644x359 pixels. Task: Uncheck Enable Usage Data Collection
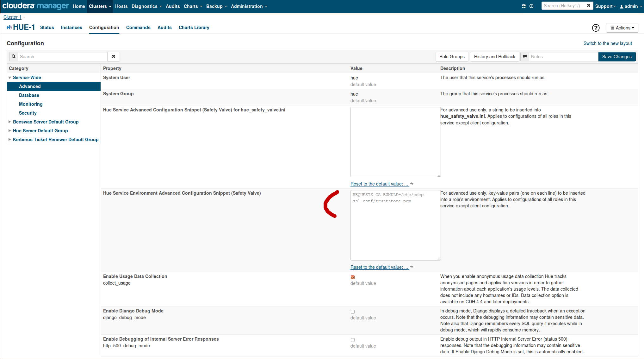coord(353,277)
